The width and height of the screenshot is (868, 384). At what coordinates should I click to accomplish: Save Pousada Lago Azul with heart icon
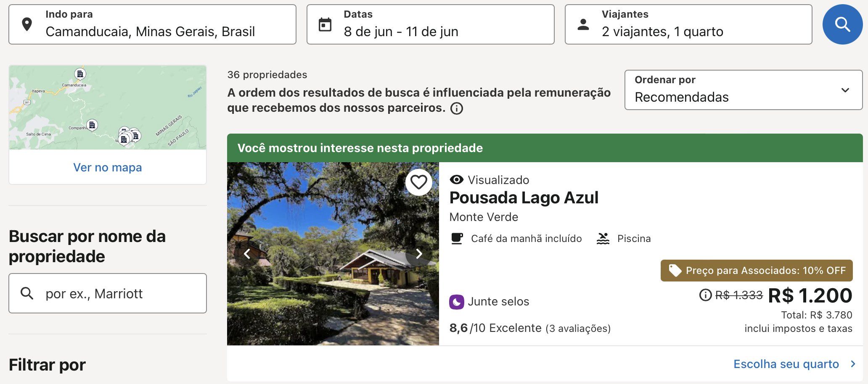coord(418,182)
